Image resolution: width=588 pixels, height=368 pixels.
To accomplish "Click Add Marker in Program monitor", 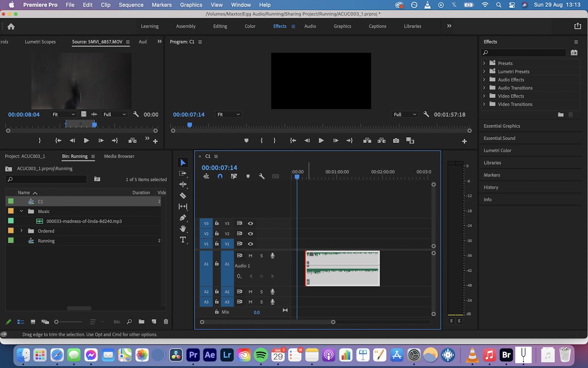I will coord(247,140).
